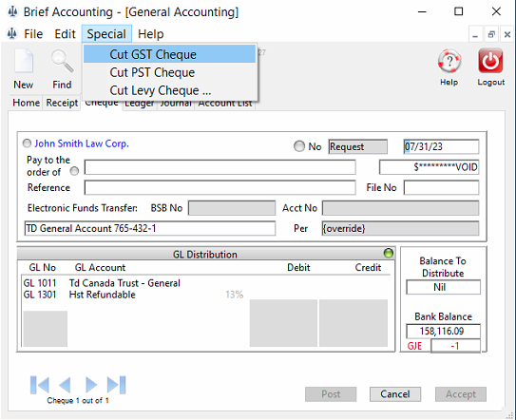The height and width of the screenshot is (420, 516).
Task: Click the green GL Distribution indicator
Action: click(389, 253)
